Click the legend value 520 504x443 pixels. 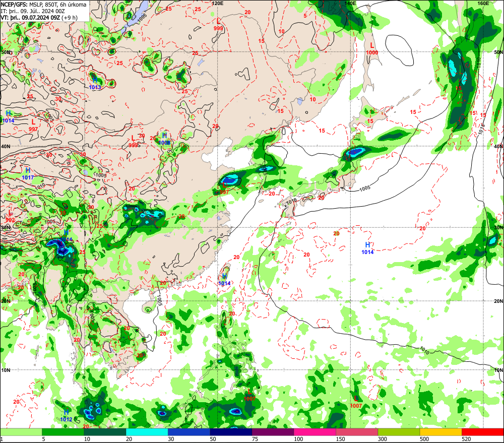point(466,439)
